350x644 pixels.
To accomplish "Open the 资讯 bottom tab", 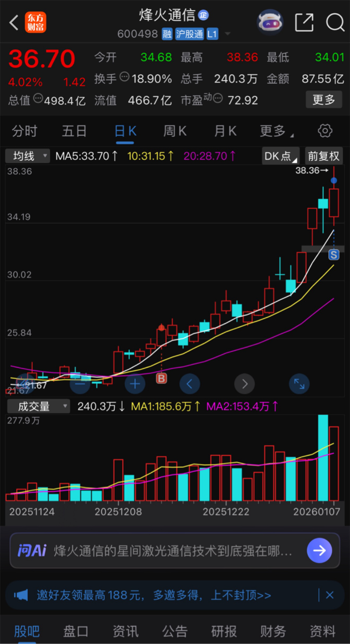I will pos(125,631).
